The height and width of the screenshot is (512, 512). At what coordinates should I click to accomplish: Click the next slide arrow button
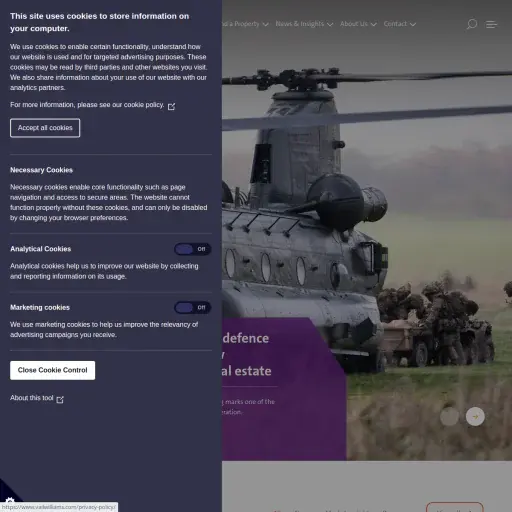(x=475, y=416)
